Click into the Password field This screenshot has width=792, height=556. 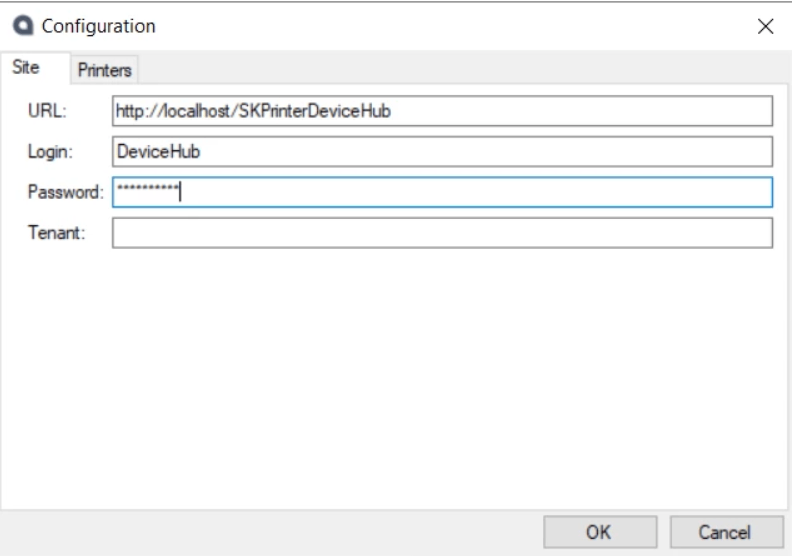[442, 192]
